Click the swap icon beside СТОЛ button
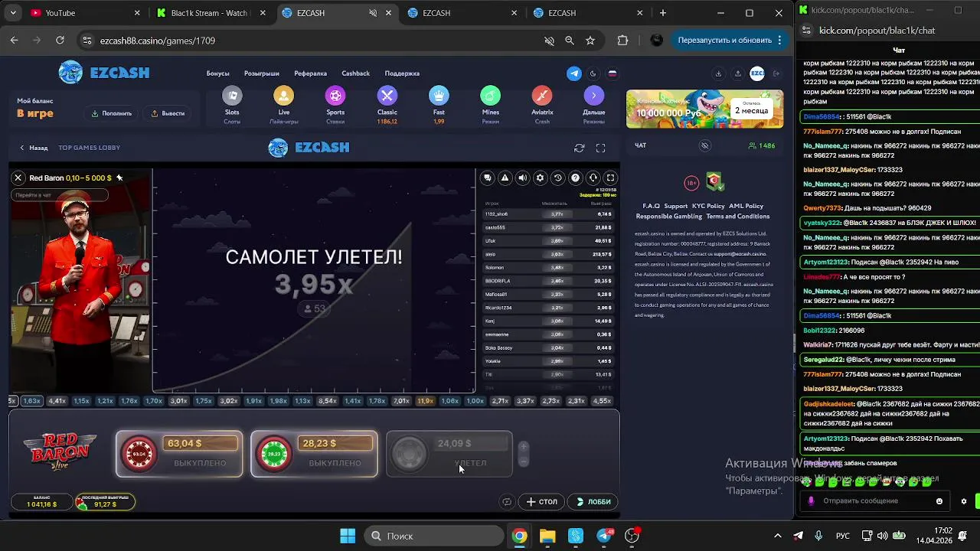Image resolution: width=980 pixels, height=551 pixels. pyautogui.click(x=506, y=502)
